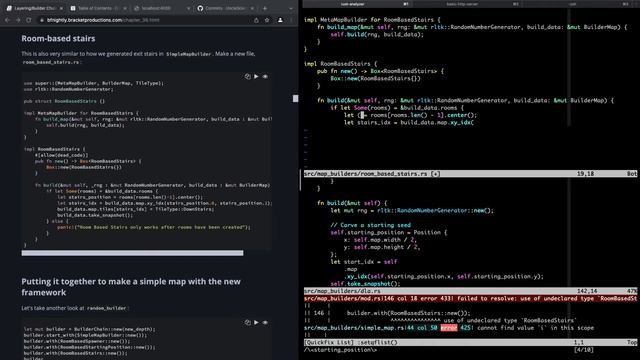Switch to the localhost browser tab
This screenshot has width=640, height=360.
[x=161, y=8]
